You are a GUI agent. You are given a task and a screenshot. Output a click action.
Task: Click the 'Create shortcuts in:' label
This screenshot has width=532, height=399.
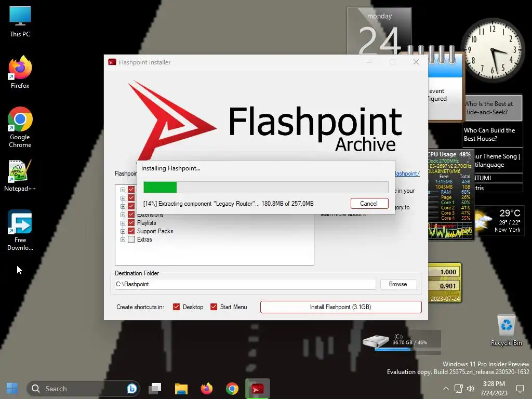coord(140,307)
